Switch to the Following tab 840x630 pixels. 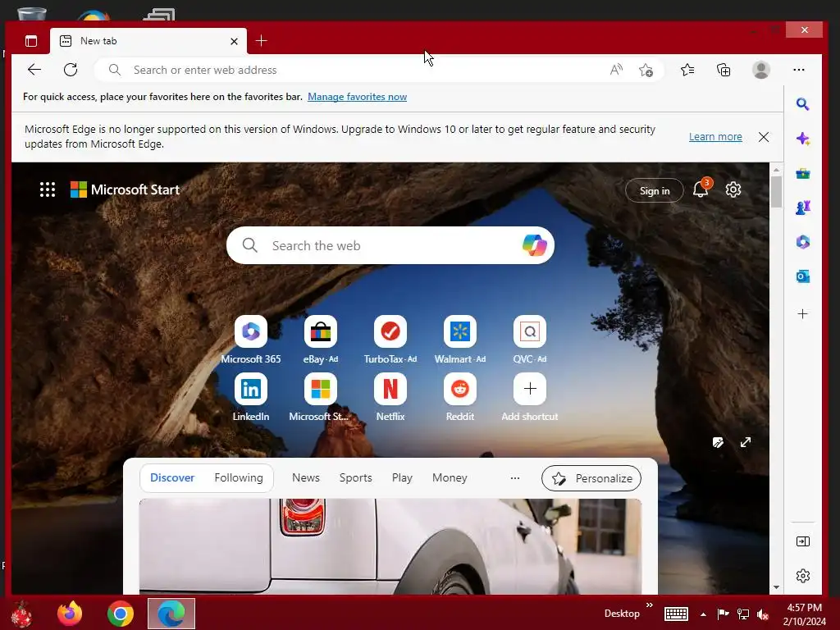pos(239,478)
